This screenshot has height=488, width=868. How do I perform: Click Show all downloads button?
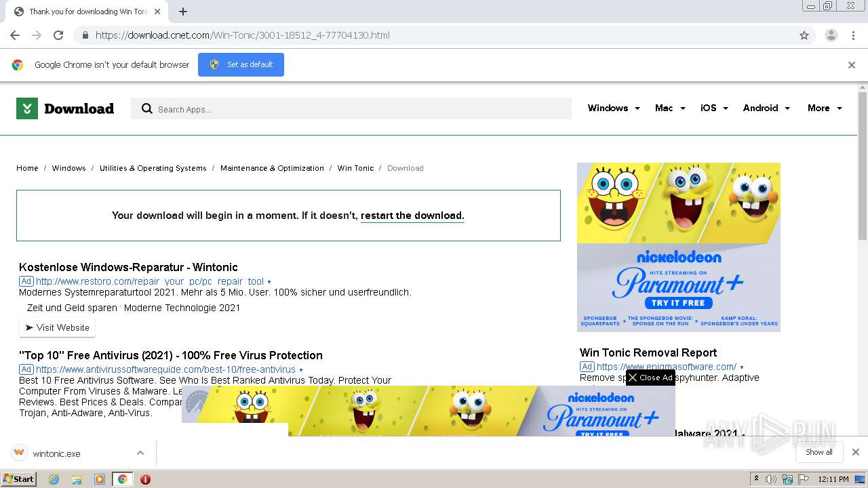819,452
